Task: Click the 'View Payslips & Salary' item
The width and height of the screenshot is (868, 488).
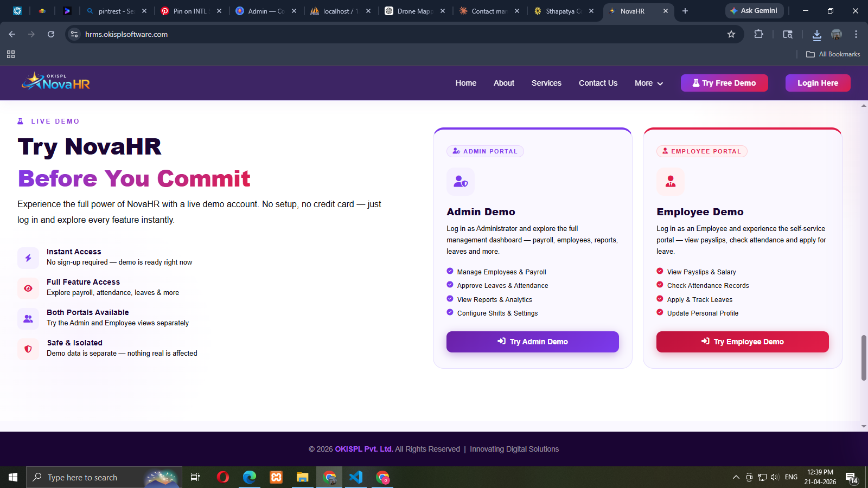Action: (696, 272)
